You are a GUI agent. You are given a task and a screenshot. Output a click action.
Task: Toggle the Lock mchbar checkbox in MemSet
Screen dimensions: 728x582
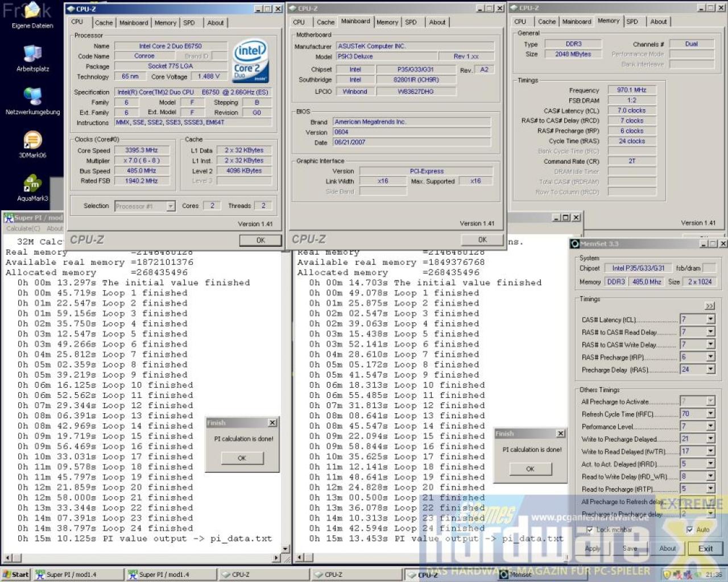pyautogui.click(x=590, y=530)
